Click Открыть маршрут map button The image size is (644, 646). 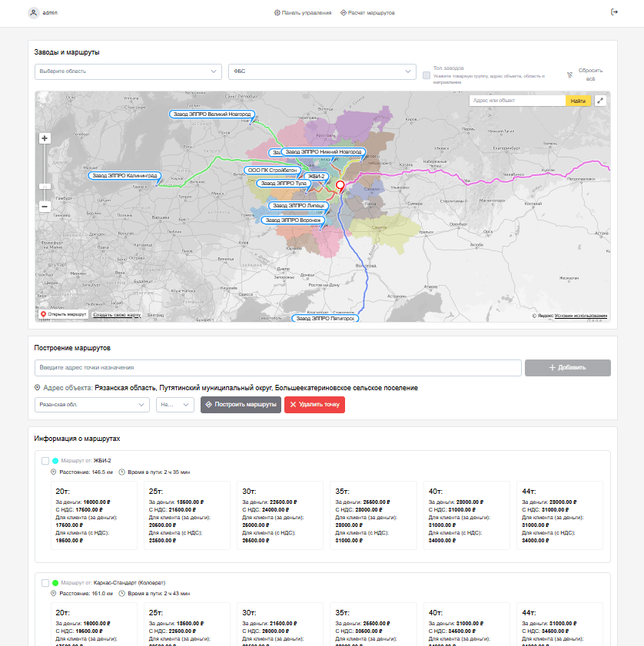click(63, 314)
